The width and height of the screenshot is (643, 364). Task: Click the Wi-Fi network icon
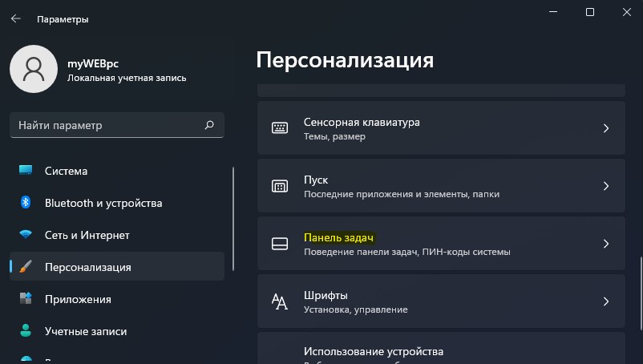coord(26,234)
